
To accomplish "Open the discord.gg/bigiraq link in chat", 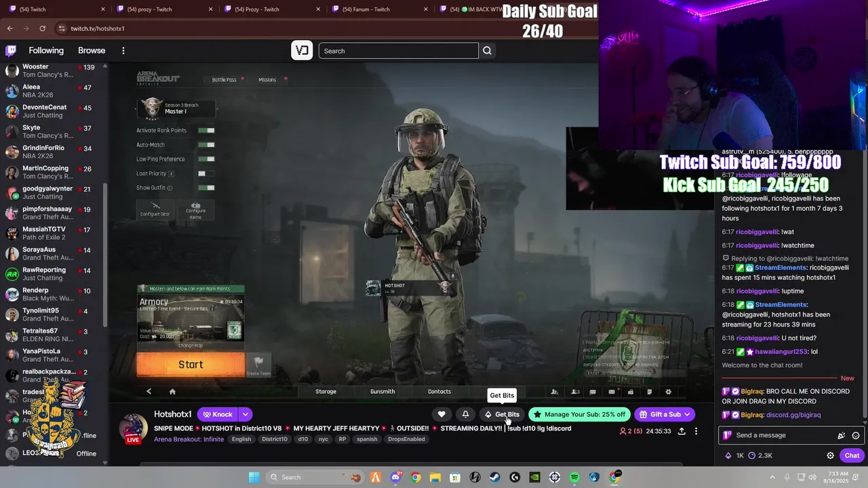I will tap(793, 415).
